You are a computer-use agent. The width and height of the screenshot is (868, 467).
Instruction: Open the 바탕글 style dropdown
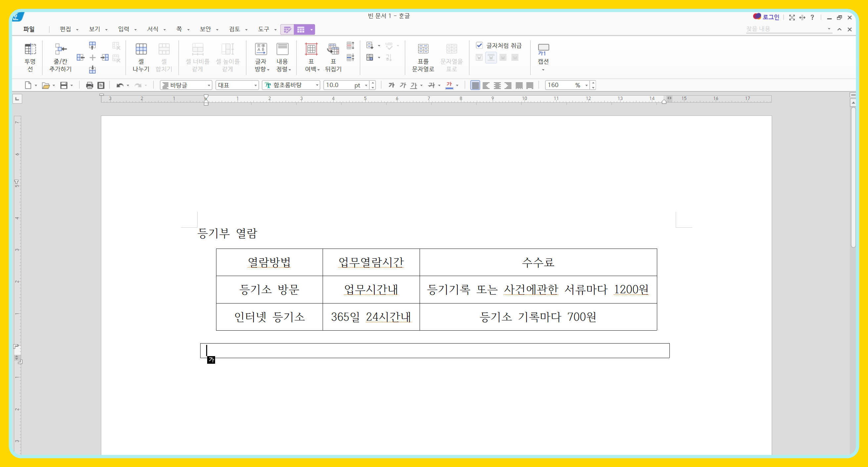(209, 85)
